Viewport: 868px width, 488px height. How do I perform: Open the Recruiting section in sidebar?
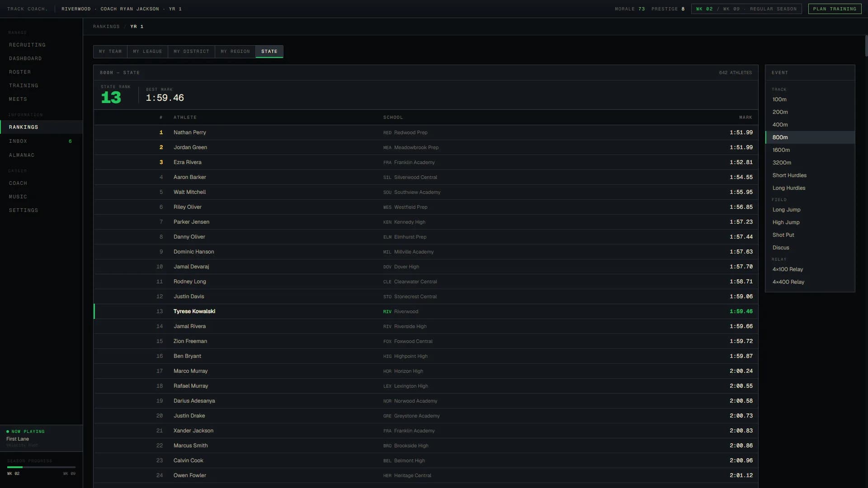pyautogui.click(x=41, y=45)
